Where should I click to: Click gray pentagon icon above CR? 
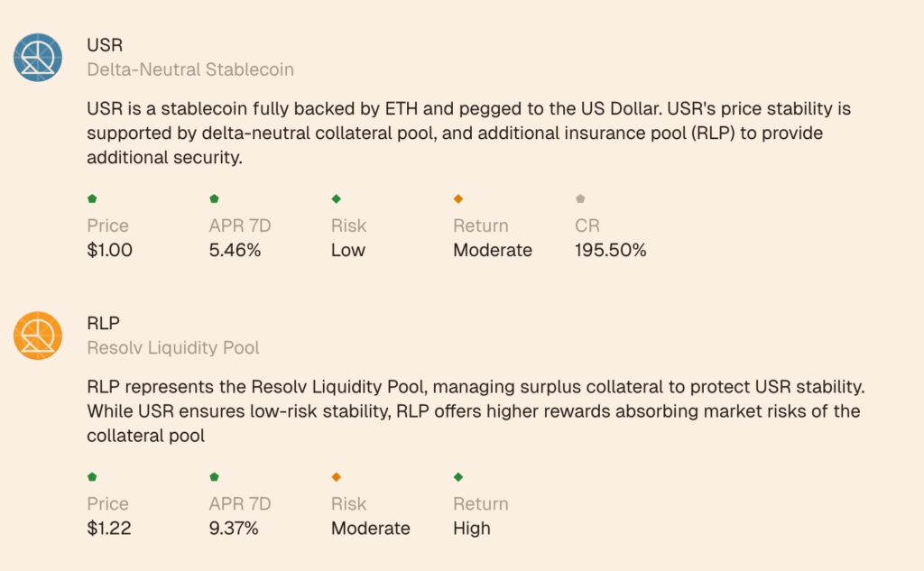click(x=580, y=198)
